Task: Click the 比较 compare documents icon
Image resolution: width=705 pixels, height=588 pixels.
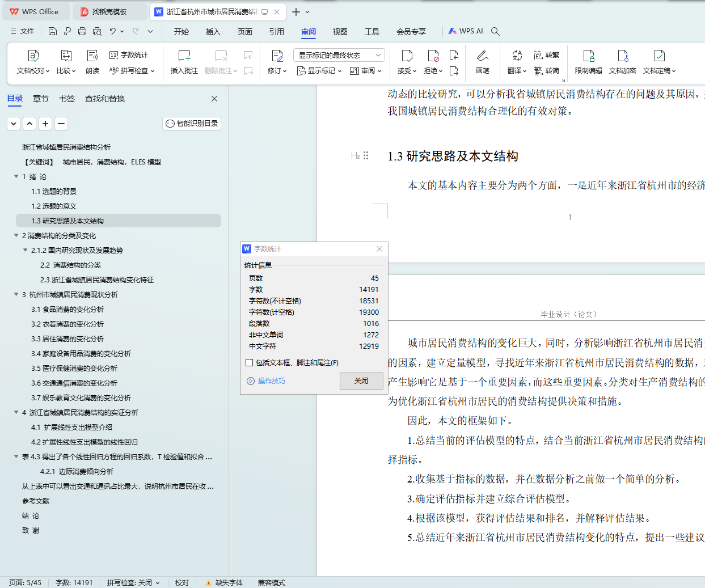Action: (x=66, y=62)
